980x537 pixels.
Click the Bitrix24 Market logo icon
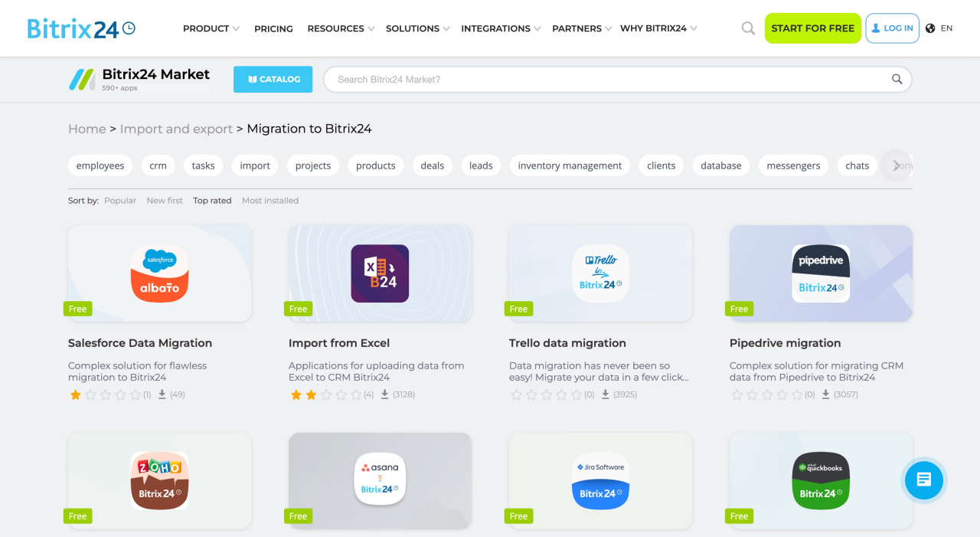tap(82, 79)
